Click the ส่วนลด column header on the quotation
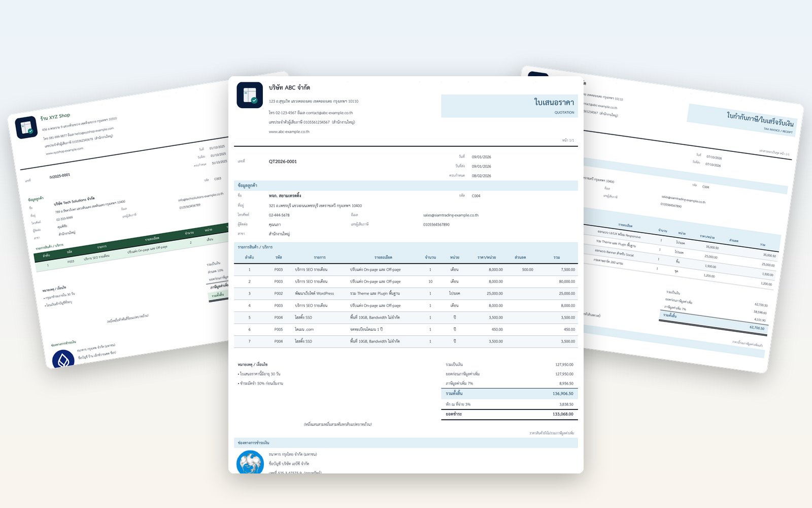This screenshot has height=508, width=812. click(x=520, y=258)
